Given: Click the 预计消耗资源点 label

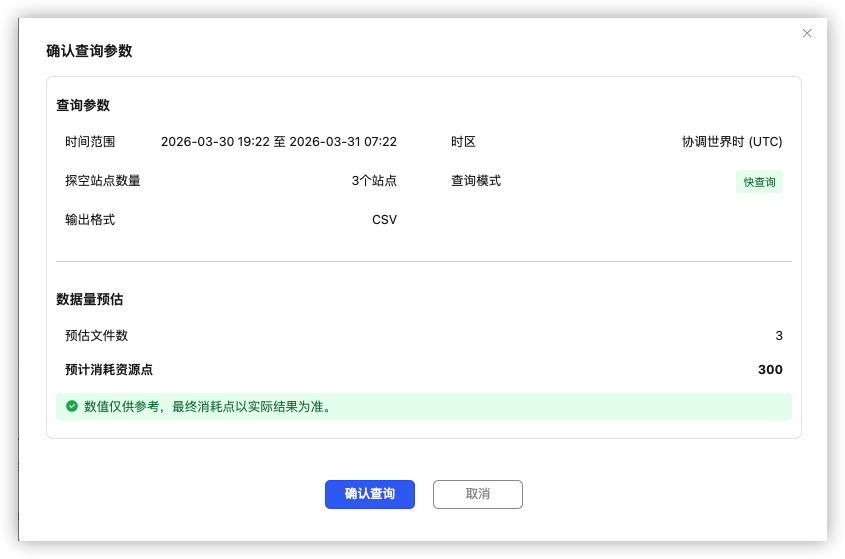Looking at the screenshot, I should click(109, 369).
